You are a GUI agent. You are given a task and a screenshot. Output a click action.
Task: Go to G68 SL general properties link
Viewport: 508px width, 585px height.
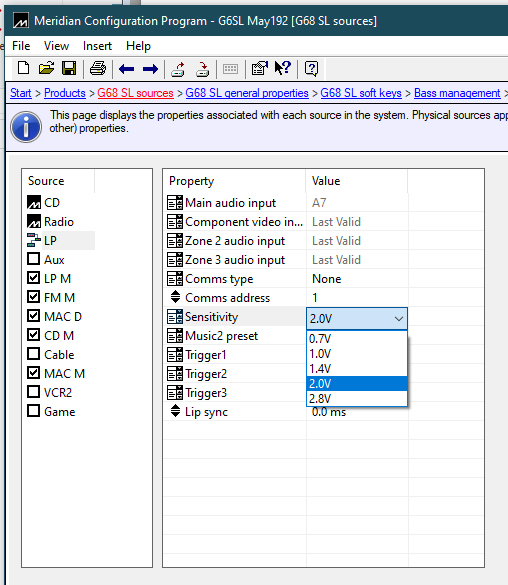pyautogui.click(x=247, y=93)
